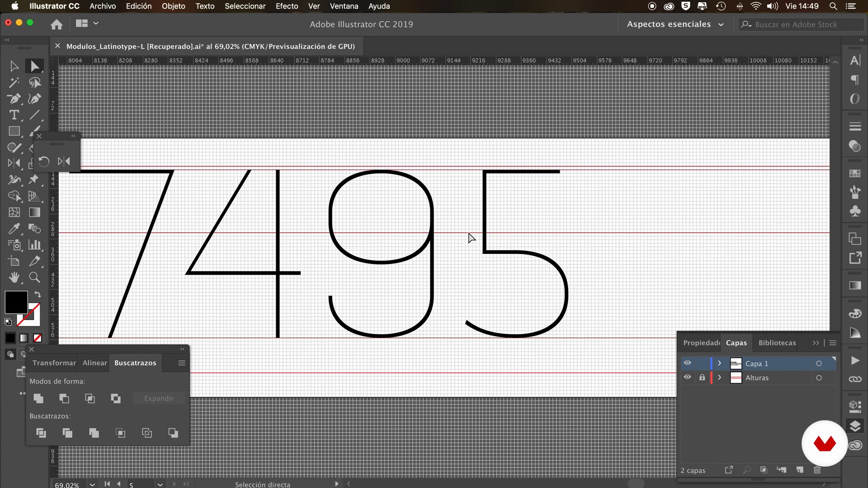Expand the Capa 1 layer

coord(719,363)
